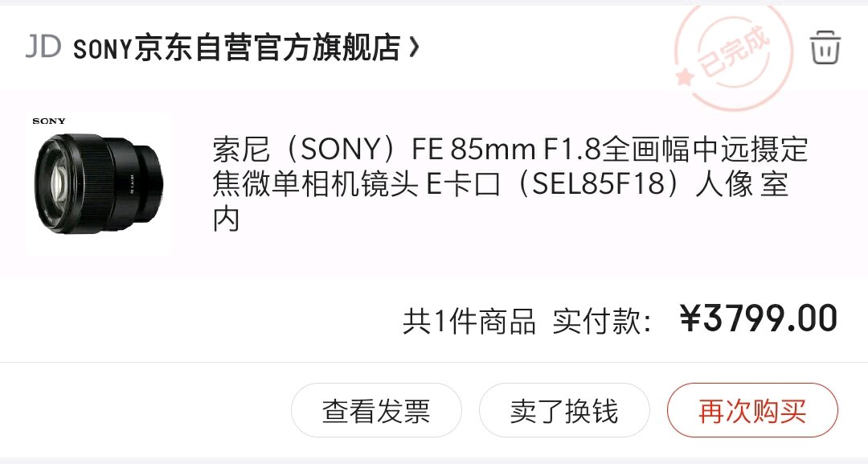Click the SONY logo above the lens image

coord(49,121)
